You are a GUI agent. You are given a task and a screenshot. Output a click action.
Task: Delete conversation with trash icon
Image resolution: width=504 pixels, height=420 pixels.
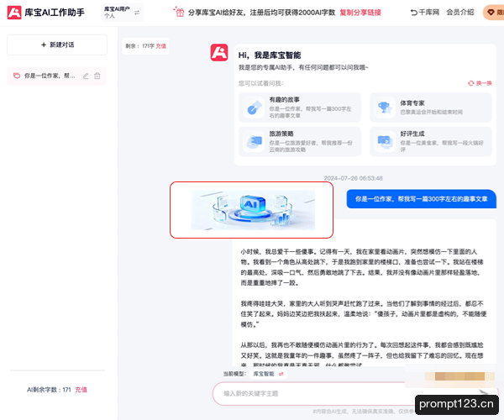click(97, 76)
